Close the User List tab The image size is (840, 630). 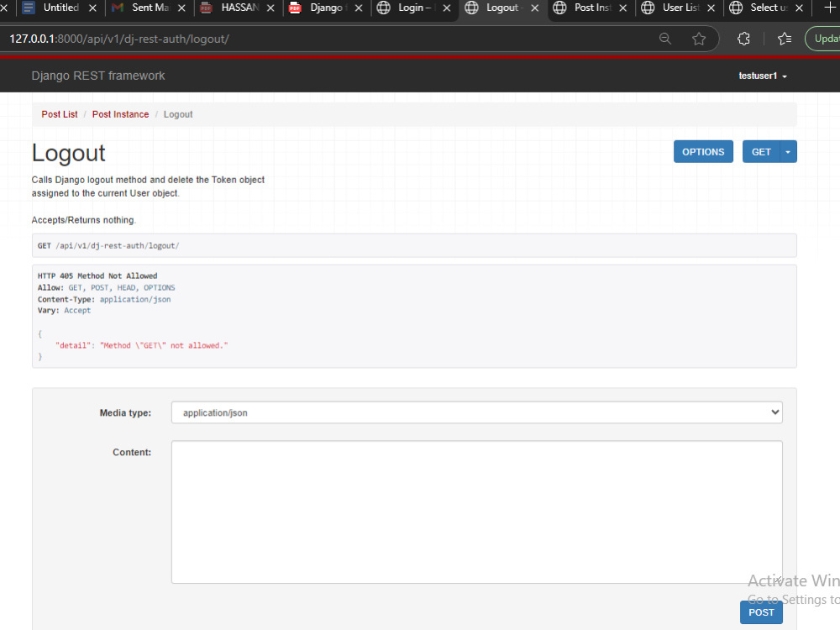(711, 8)
